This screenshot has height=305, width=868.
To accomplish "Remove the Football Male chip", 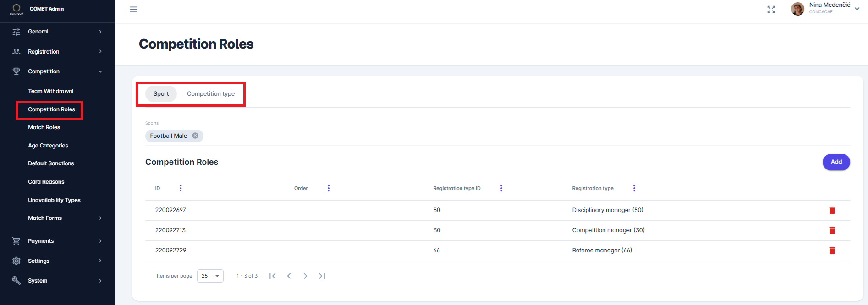I will 195,136.
